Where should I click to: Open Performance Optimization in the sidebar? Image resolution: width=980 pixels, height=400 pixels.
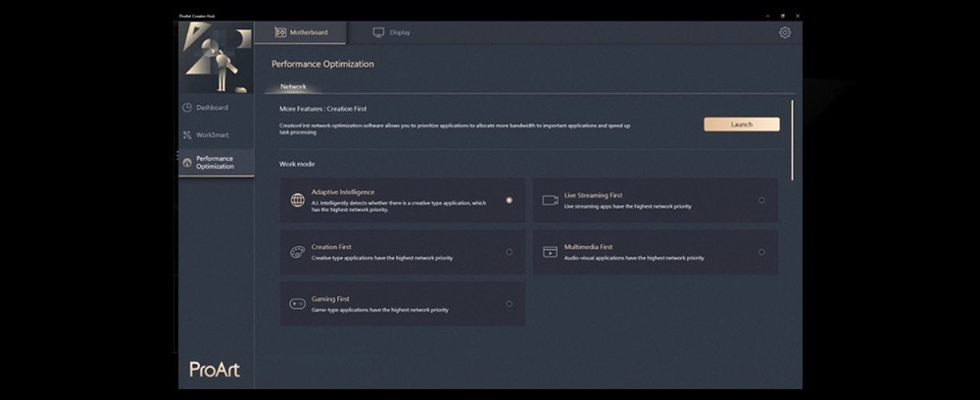click(216, 163)
